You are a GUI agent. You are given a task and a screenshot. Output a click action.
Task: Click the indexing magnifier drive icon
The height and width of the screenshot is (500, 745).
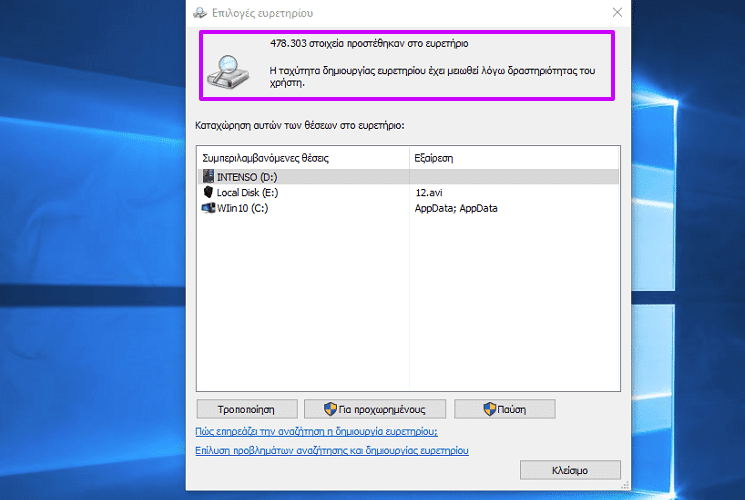(229, 72)
